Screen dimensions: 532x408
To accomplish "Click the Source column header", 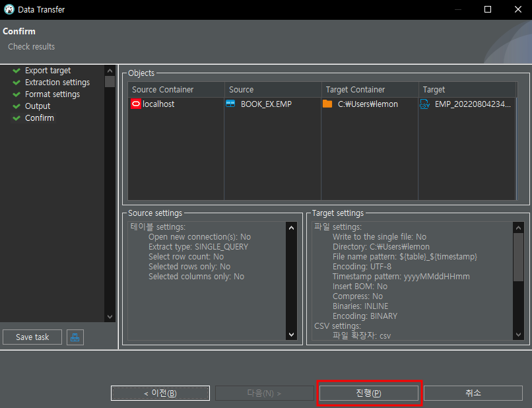I will pos(273,90).
